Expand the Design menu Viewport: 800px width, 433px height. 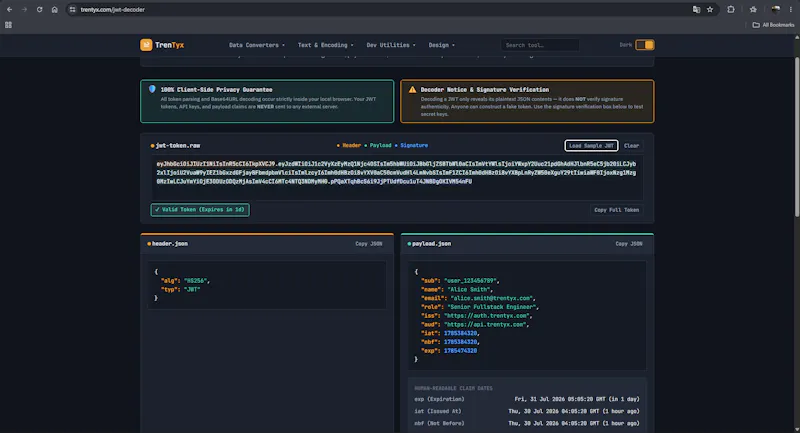[441, 45]
